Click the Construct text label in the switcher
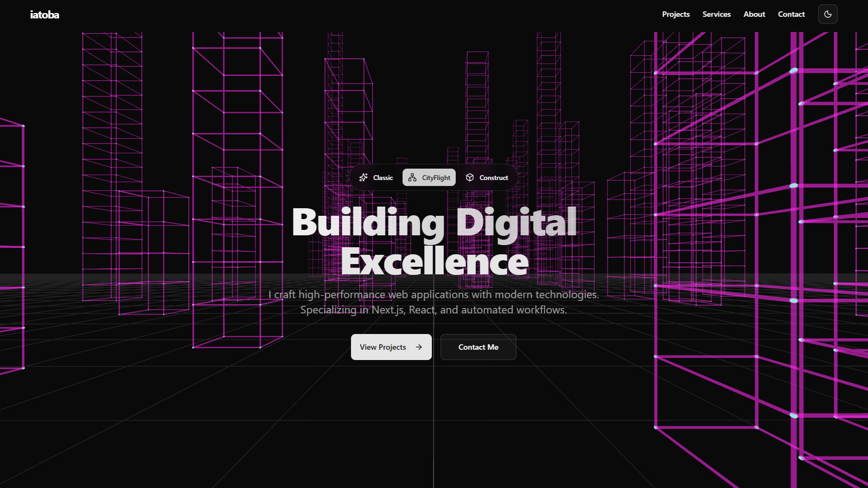This screenshot has height=488, width=868. click(494, 177)
